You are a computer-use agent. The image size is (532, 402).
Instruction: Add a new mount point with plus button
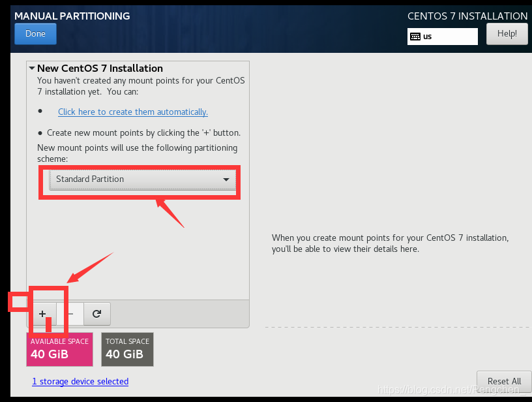pos(43,314)
